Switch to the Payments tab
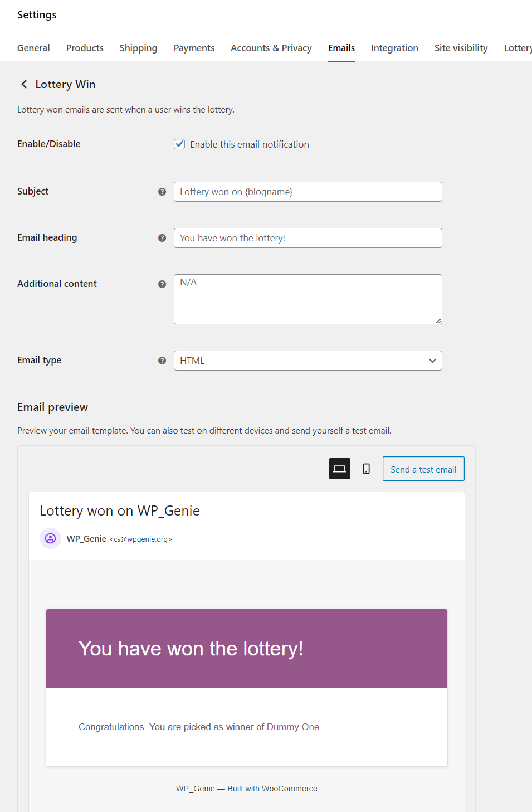This screenshot has width=532, height=812. coord(194,48)
